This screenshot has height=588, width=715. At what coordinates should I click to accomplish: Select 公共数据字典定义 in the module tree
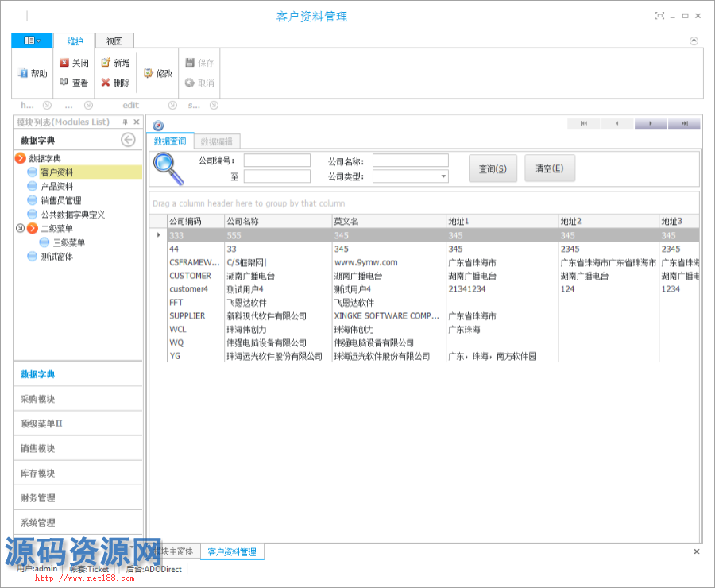[x=72, y=215]
